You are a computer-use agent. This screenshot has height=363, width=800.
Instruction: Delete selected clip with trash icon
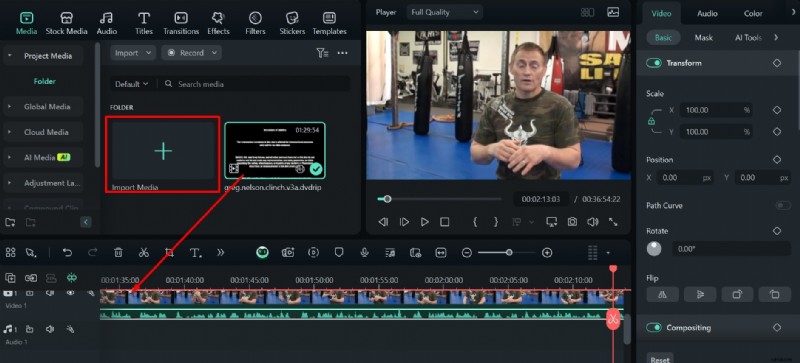[118, 253]
